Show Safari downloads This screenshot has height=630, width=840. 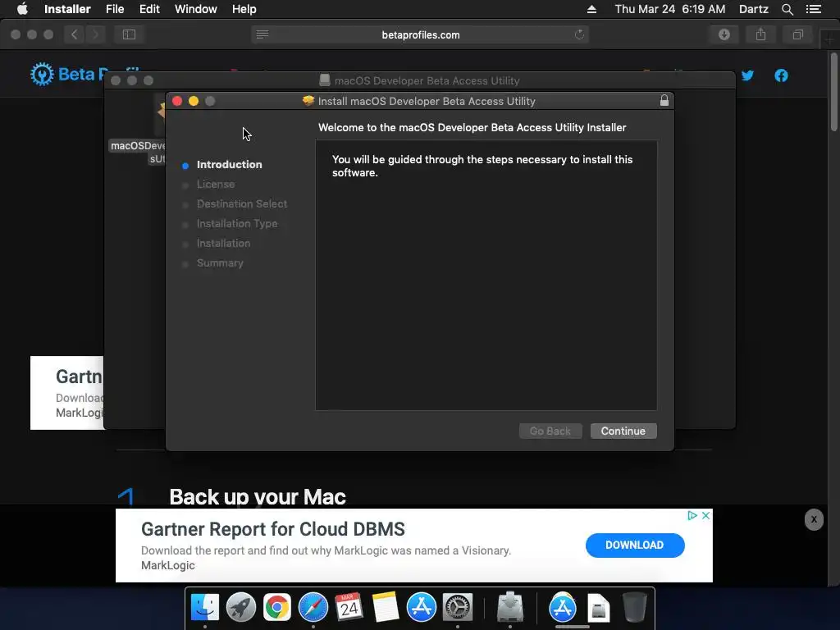tap(724, 34)
